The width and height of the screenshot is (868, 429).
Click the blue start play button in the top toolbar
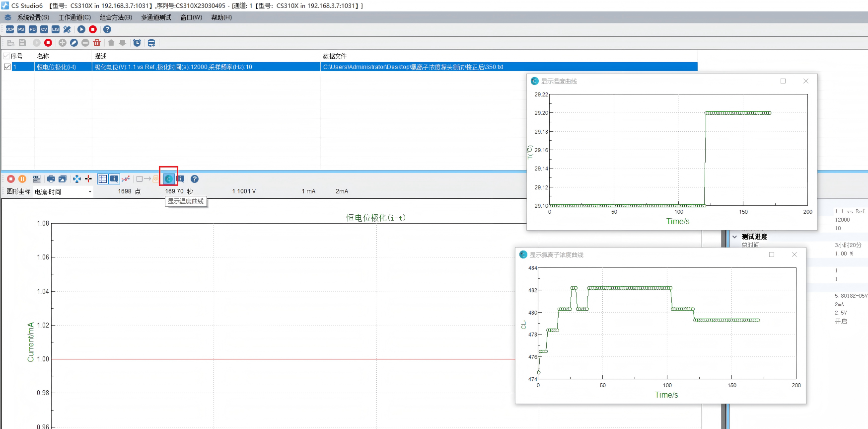click(81, 29)
